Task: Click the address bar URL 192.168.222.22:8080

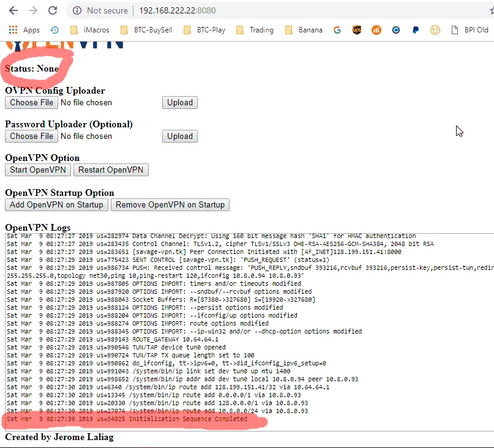Action: point(178,10)
